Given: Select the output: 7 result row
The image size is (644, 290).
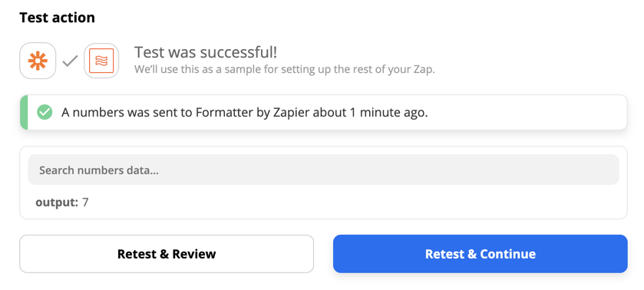Looking at the screenshot, I should click(x=62, y=202).
